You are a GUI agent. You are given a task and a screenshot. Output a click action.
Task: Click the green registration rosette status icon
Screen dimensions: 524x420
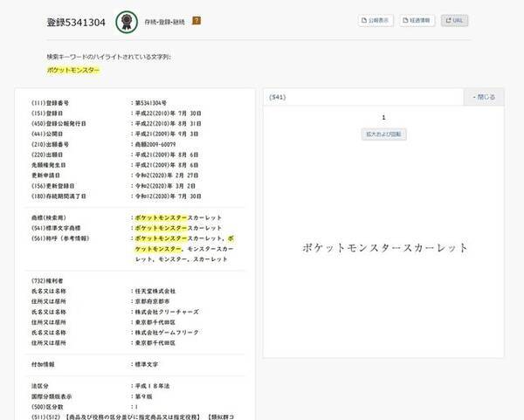point(128,20)
